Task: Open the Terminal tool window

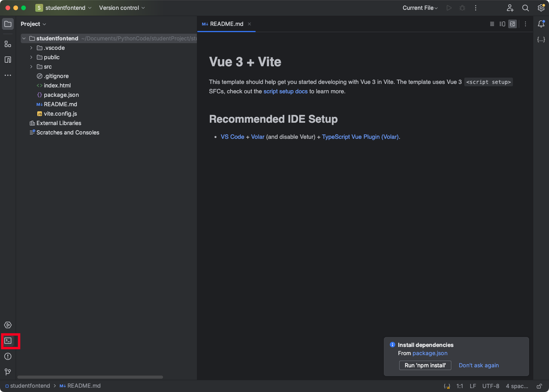Action: (8, 341)
